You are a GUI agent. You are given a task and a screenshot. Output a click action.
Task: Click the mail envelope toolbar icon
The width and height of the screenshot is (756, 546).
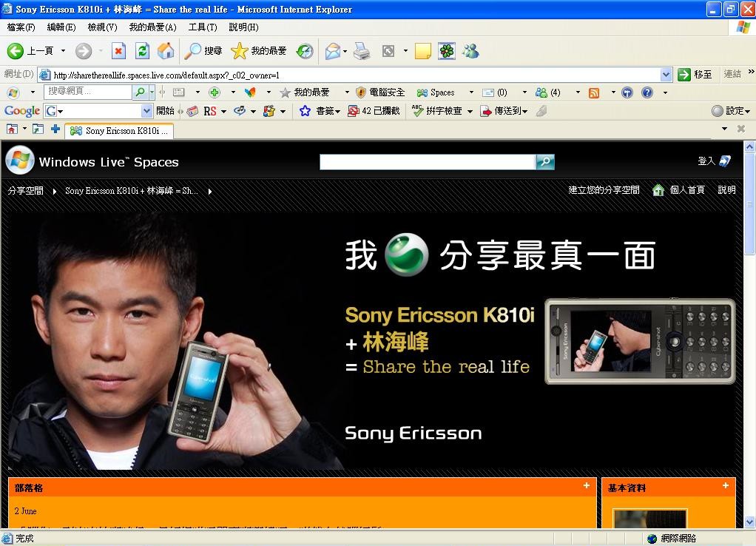click(x=333, y=50)
